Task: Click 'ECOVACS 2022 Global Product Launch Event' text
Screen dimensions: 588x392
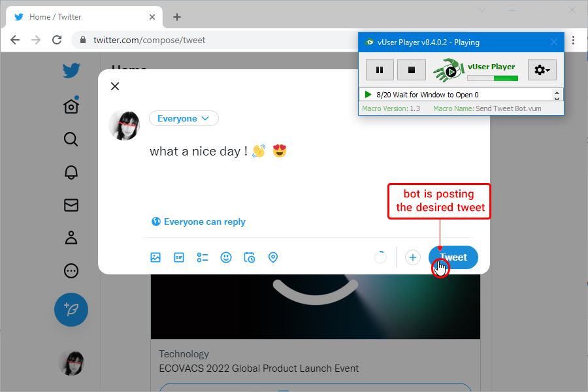Action: (x=259, y=368)
